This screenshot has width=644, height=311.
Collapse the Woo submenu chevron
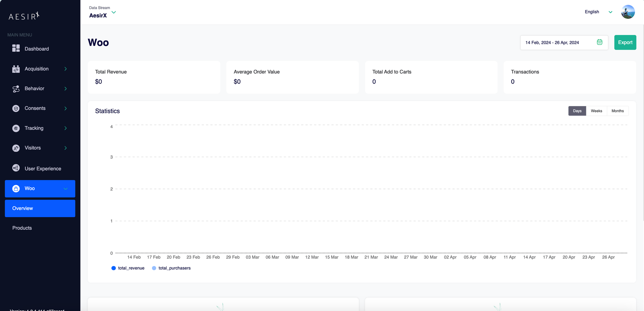(x=65, y=189)
